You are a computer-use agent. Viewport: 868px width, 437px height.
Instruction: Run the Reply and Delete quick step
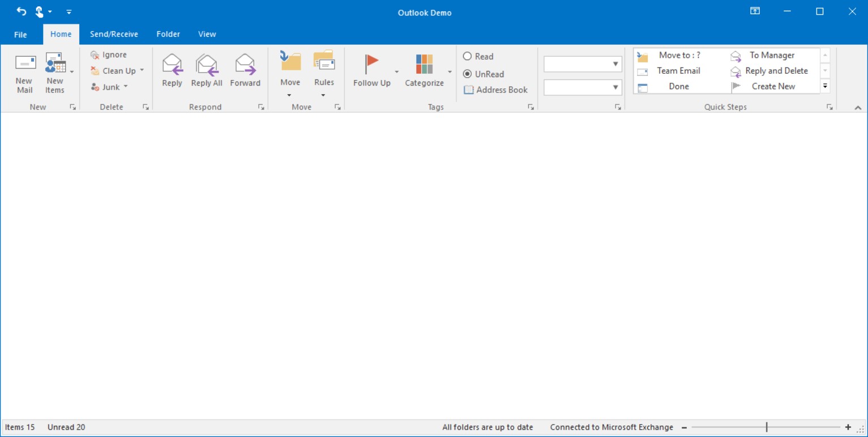pyautogui.click(x=776, y=71)
